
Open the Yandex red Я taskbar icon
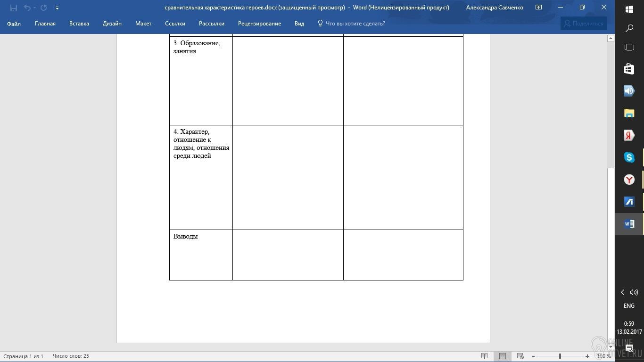pos(629,135)
